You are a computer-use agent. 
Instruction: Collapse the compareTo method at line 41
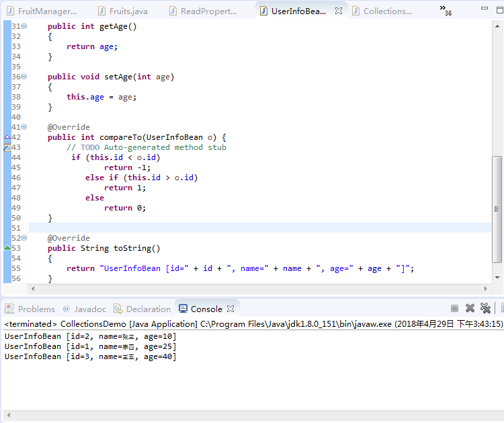24,127
